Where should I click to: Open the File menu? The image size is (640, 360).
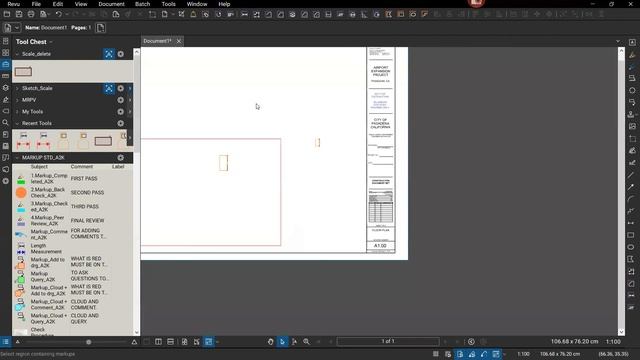pos(36,4)
